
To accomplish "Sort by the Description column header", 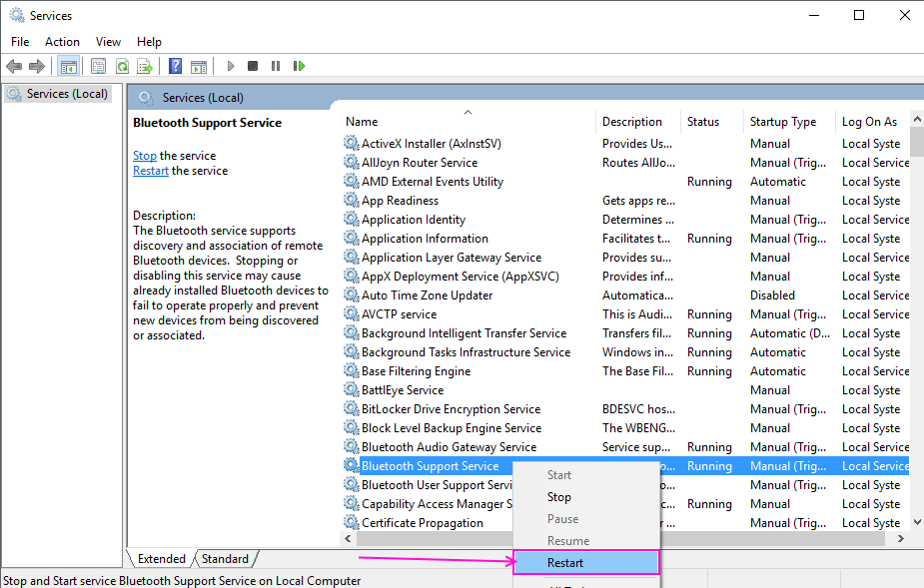I will (638, 122).
